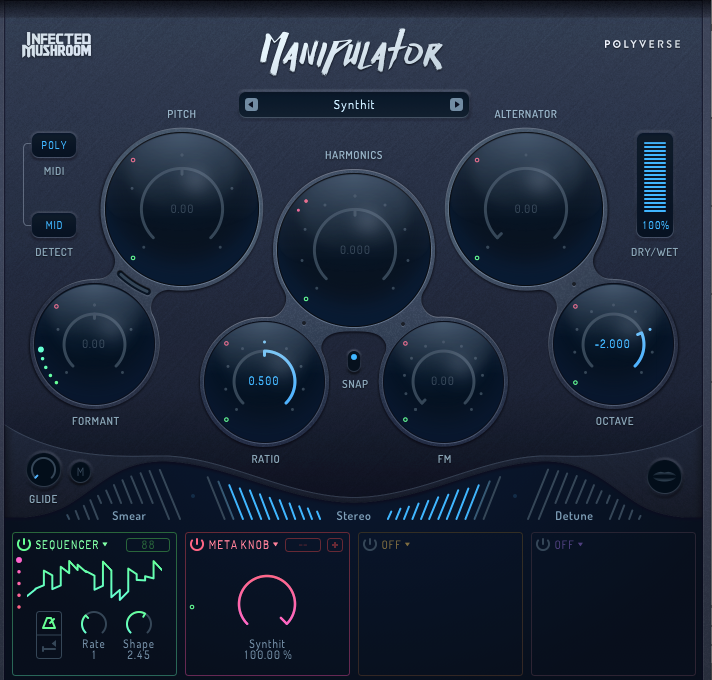Click the large green modulation dot on Formant
This screenshot has width=712, height=680.
pos(41,350)
